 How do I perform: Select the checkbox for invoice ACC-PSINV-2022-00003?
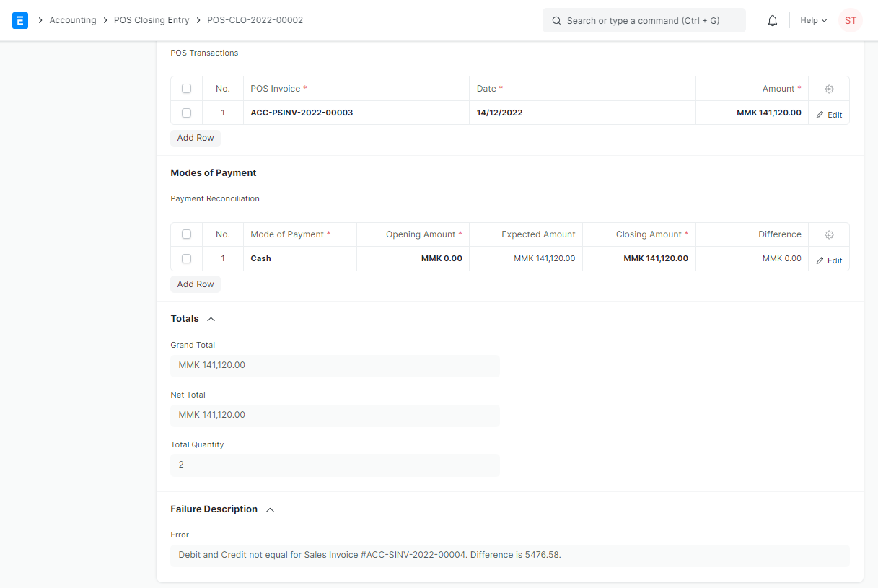pyautogui.click(x=186, y=113)
